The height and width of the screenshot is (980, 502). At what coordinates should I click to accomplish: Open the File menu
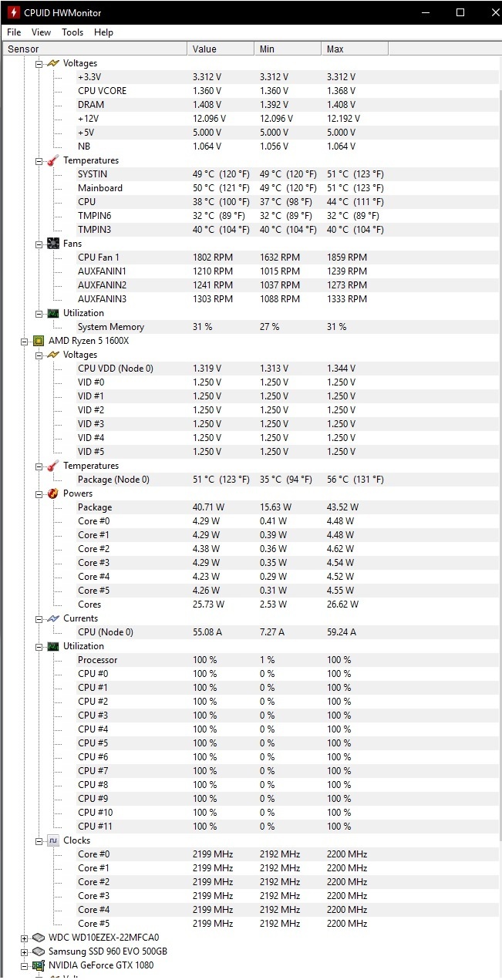pyautogui.click(x=14, y=32)
